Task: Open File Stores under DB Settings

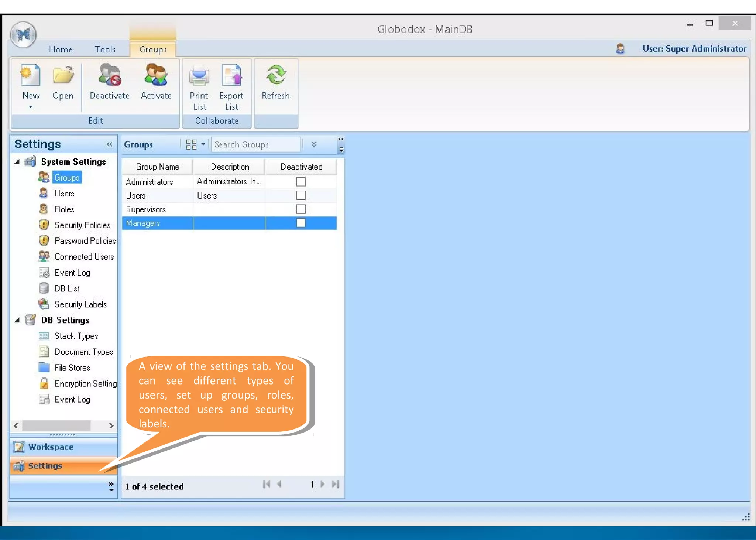Action: coord(72,368)
